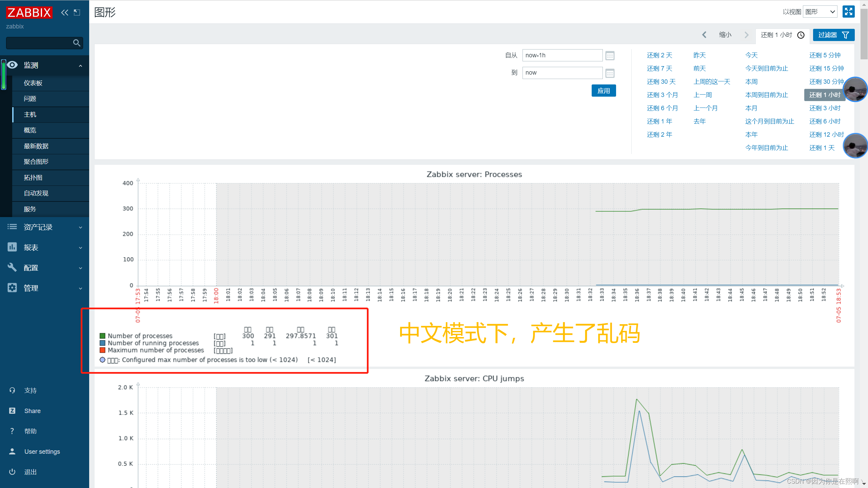Expand the 报表 menu section

pos(80,248)
